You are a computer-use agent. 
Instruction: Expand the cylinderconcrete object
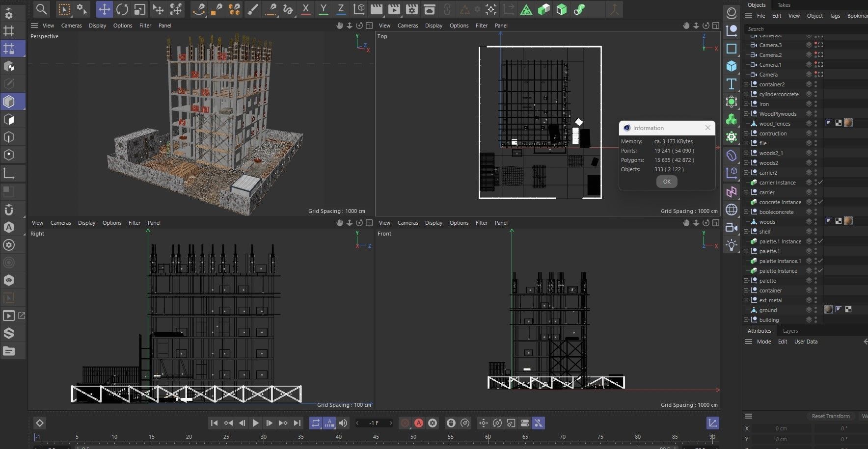746,94
